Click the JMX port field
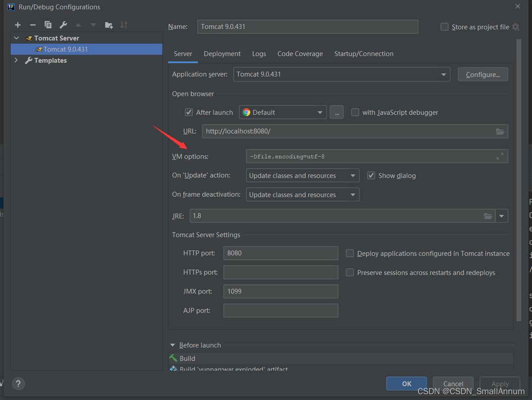The height and width of the screenshot is (400, 532). (281, 291)
